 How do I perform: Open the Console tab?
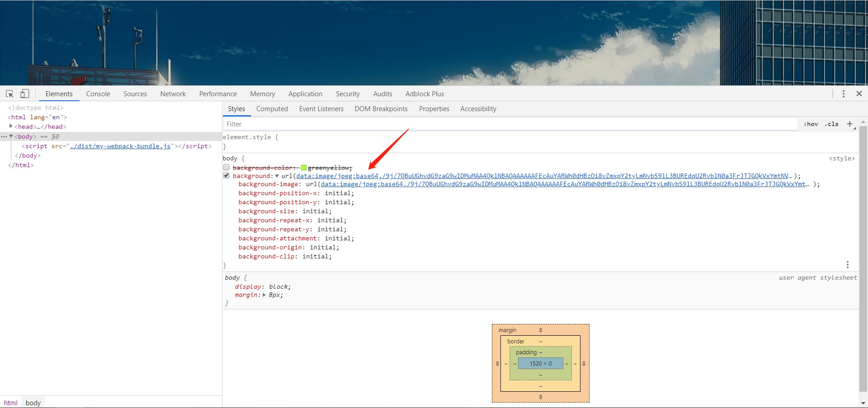[98, 94]
